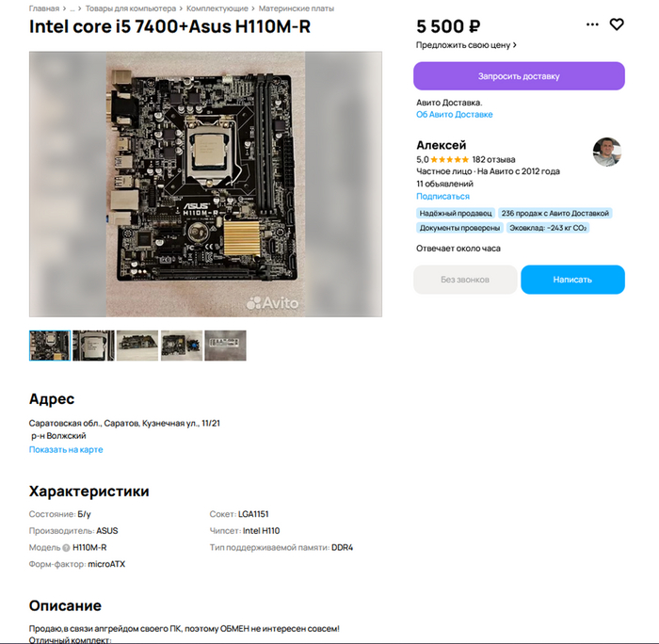This screenshot has width=659, height=644.
Task: Expand the collapsed breadcrumb ellipsis
Action: coord(72,8)
